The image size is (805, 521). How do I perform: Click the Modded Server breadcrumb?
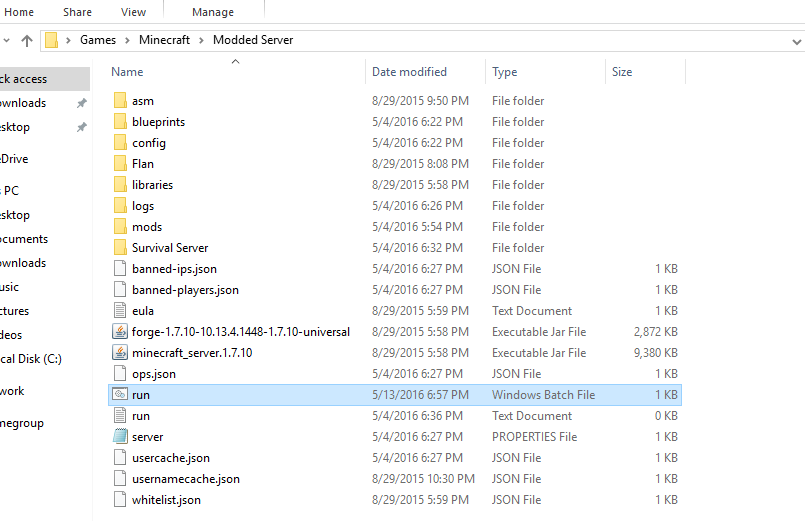(253, 40)
